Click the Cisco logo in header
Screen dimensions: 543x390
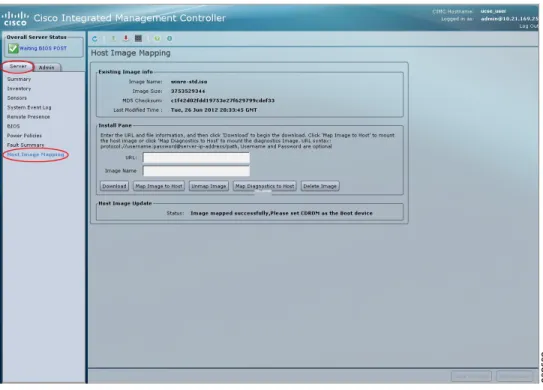15,19
